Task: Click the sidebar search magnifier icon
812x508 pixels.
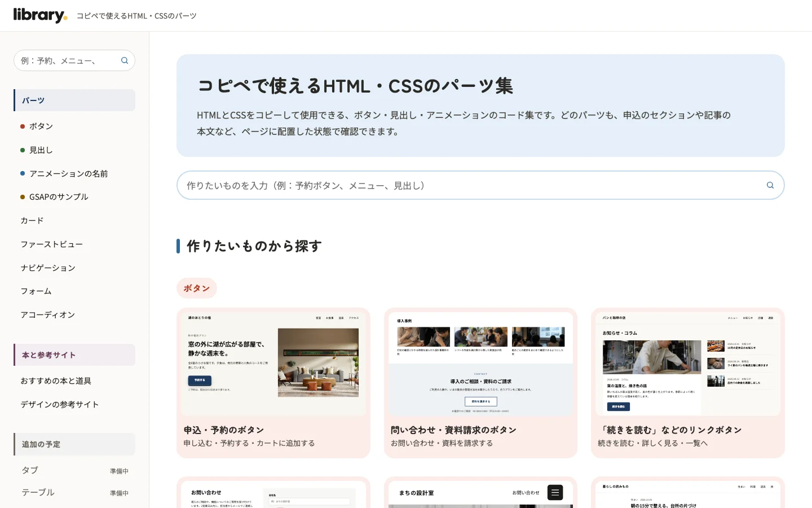Action: point(125,60)
